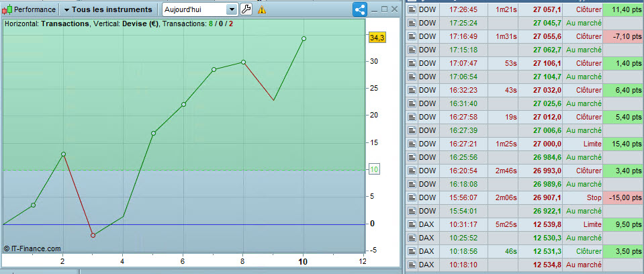This screenshot has width=644, height=274.
Task: Open the Aujourd'hui period combo box
Action: click(x=199, y=9)
